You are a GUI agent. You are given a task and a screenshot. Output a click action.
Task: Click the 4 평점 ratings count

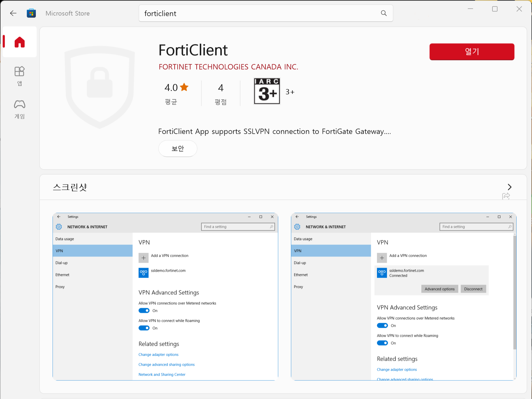click(x=221, y=93)
